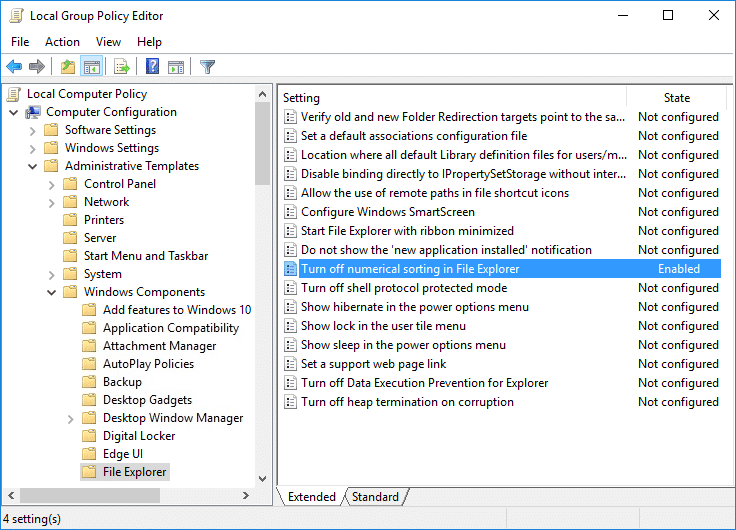Image resolution: width=736 pixels, height=530 pixels.
Task: Click the Up one level folder icon
Action: click(68, 67)
